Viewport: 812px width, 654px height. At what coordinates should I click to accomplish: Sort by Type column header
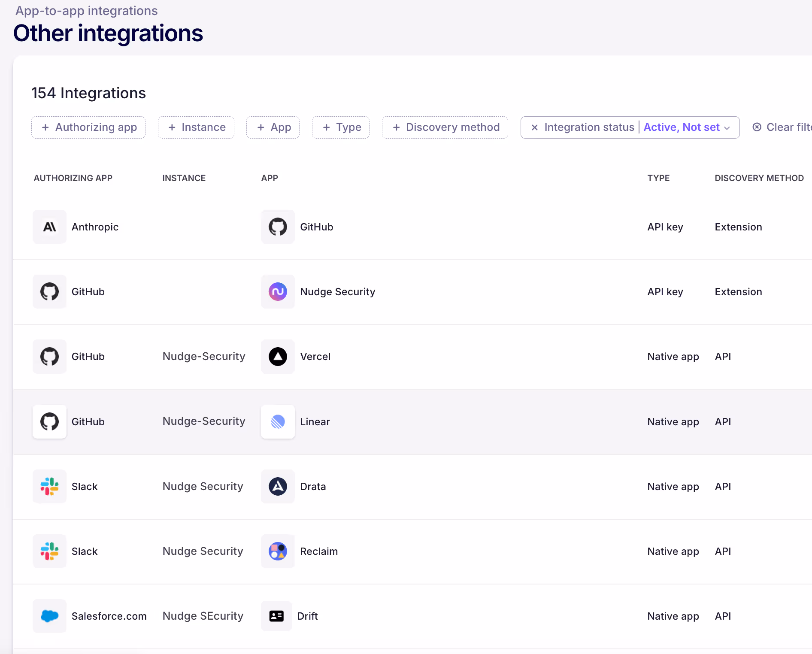click(x=658, y=178)
